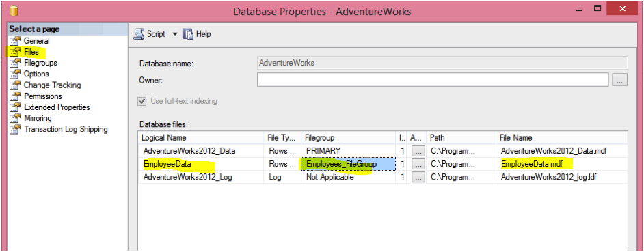Open Change Tracking page icon
The height and width of the screenshot is (252, 644).
pos(15,85)
